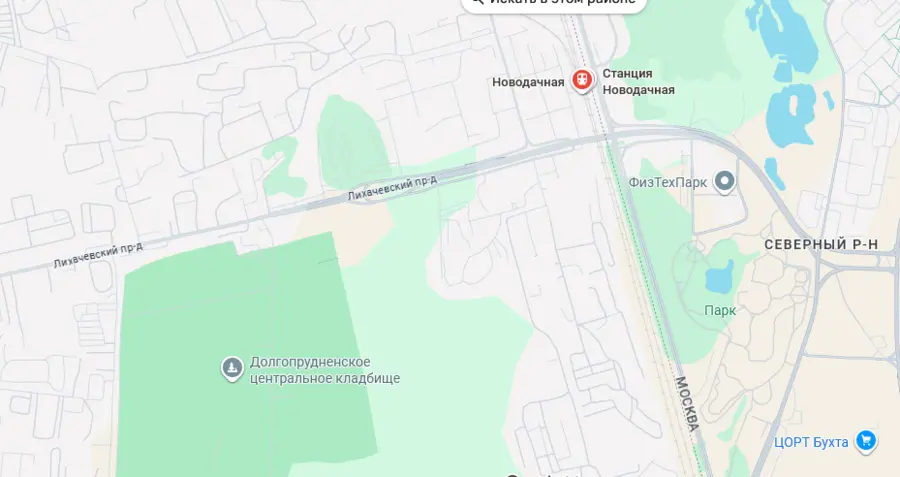Select the СЕВЕРНЫЙ Р-Н district label

[821, 245]
